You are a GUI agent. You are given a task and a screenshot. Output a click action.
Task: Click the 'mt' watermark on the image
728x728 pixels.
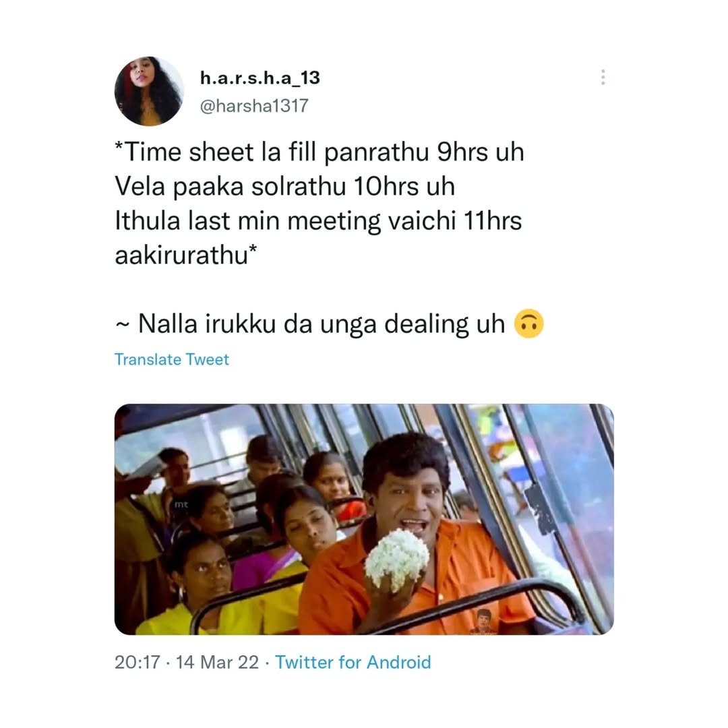(181, 504)
